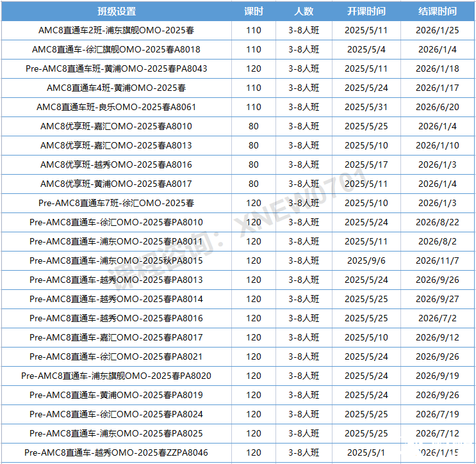This screenshot has width=476, height=464.
Task: Click the 开课时间 column header
Action: (366, 12)
